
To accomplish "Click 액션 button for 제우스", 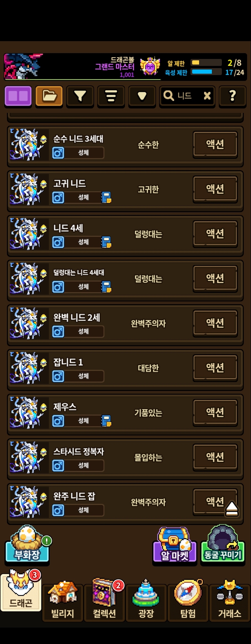I will pos(215,412).
